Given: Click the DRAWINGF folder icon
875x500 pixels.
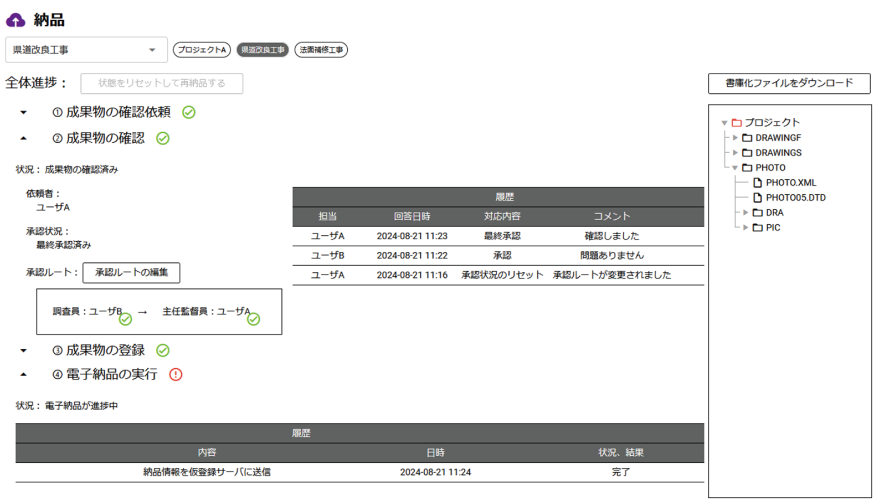Looking at the screenshot, I should coord(746,138).
